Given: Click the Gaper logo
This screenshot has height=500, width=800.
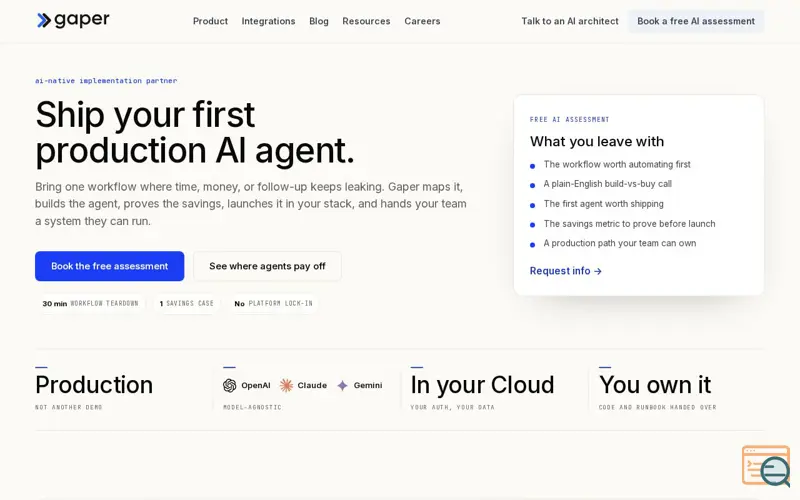Looking at the screenshot, I should [x=73, y=20].
